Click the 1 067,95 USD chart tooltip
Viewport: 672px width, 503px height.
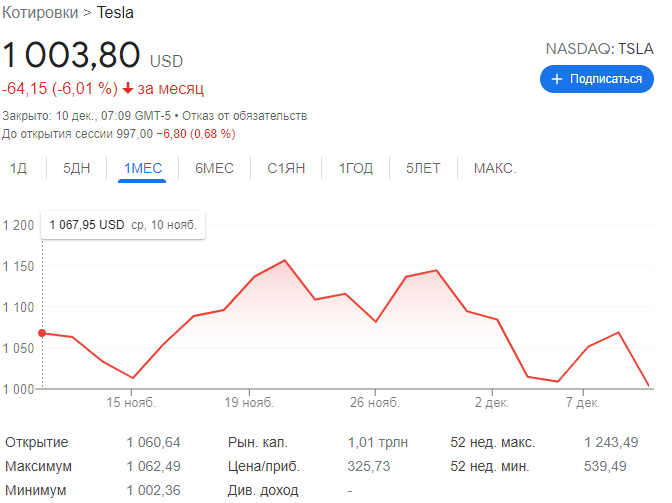pyautogui.click(x=122, y=225)
